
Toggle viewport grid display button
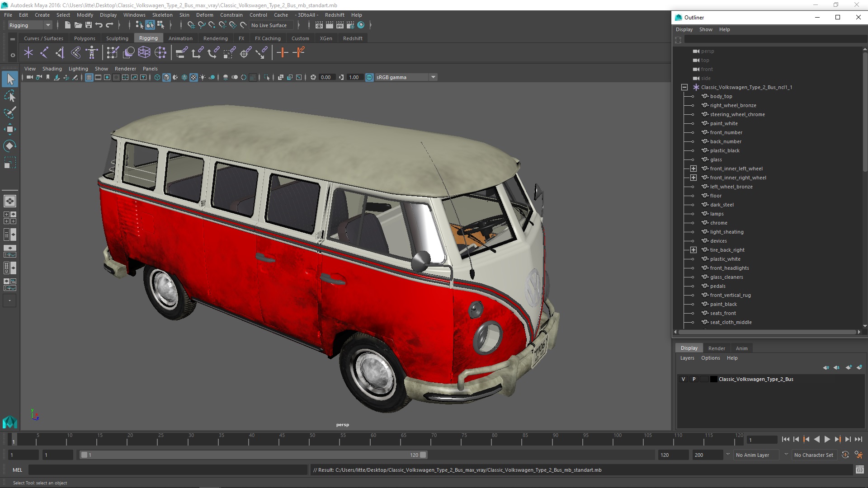(x=89, y=77)
